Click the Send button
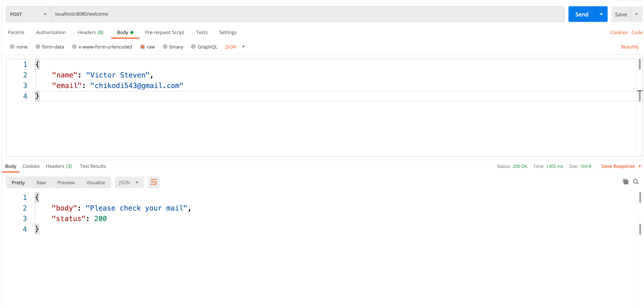 click(582, 14)
